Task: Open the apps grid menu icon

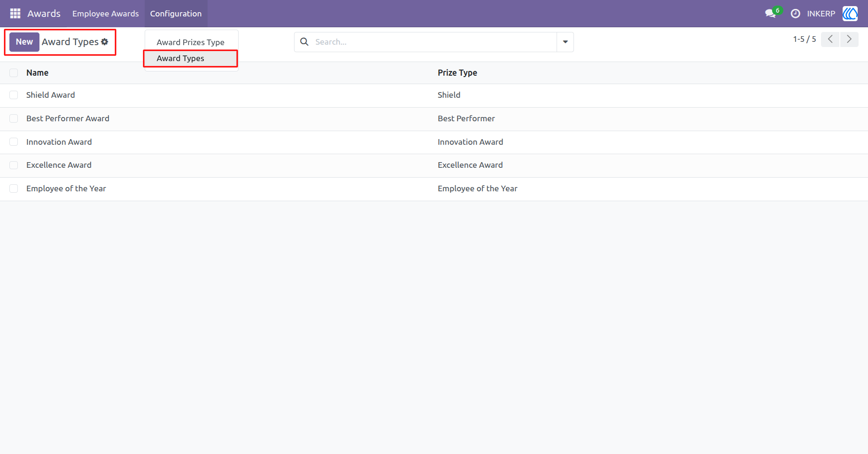Action: [x=15, y=14]
